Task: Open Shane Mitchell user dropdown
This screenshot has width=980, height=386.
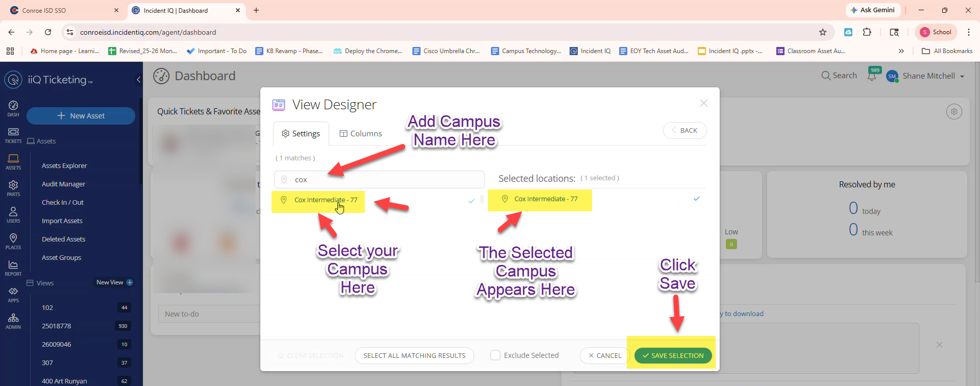Action: point(925,76)
